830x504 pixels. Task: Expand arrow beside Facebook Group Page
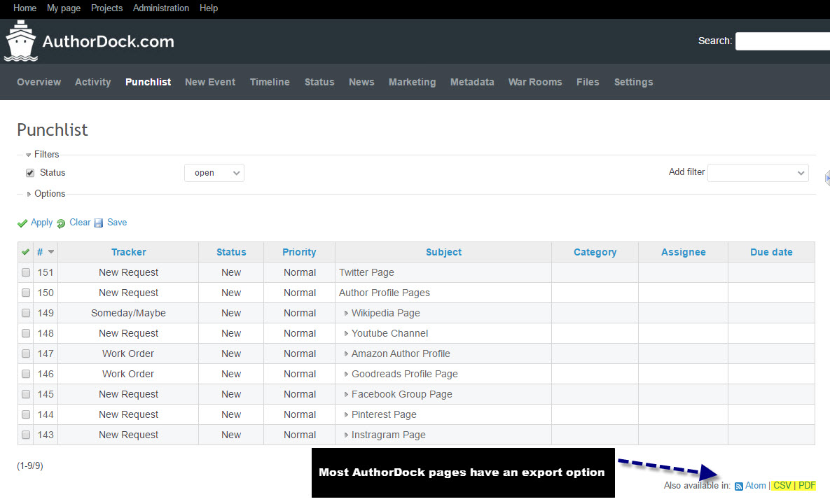(346, 394)
